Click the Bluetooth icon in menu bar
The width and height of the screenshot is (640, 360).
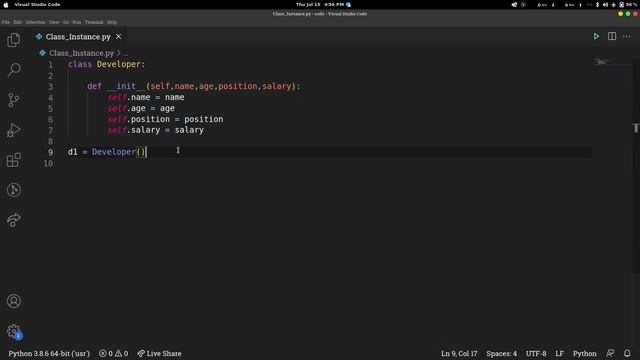click(x=597, y=4)
